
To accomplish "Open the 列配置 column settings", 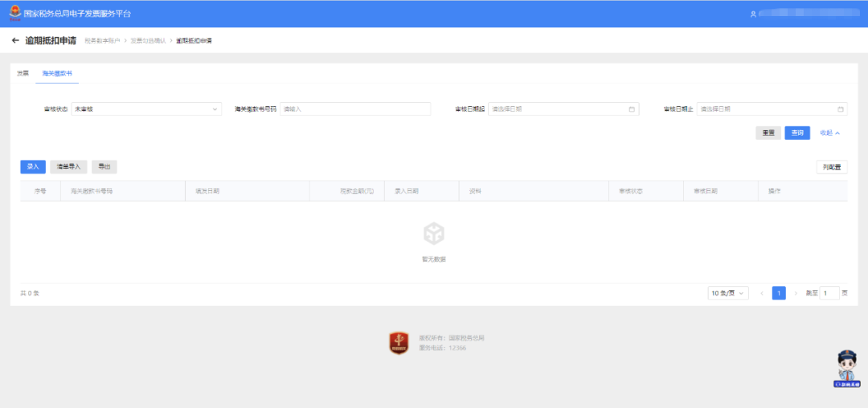I will 831,167.
